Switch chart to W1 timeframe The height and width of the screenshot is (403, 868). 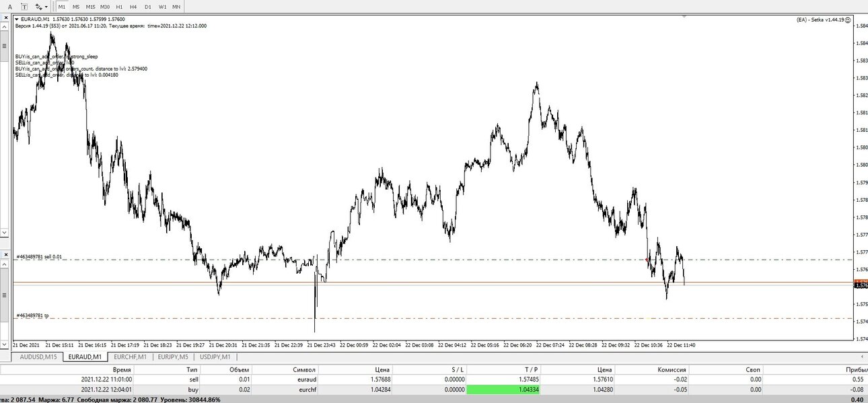[163, 6]
